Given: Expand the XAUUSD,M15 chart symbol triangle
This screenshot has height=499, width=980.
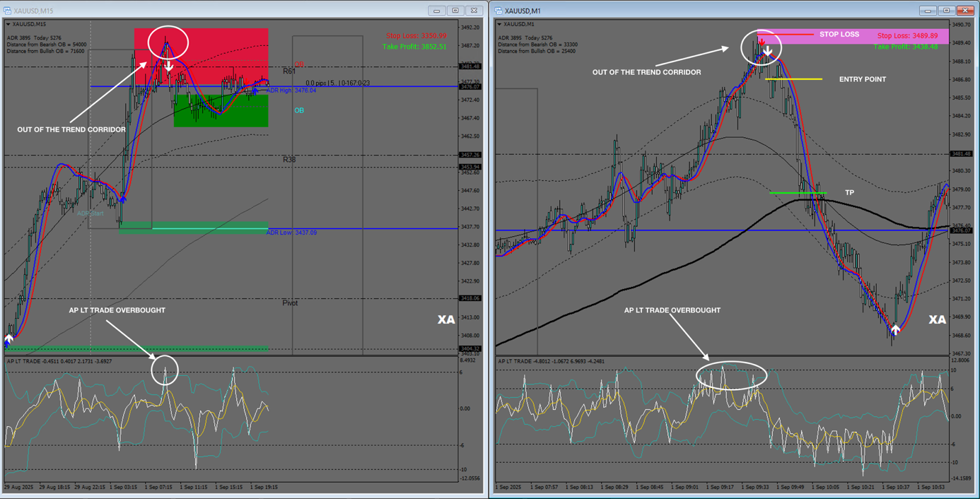Looking at the screenshot, I should tap(8, 24).
